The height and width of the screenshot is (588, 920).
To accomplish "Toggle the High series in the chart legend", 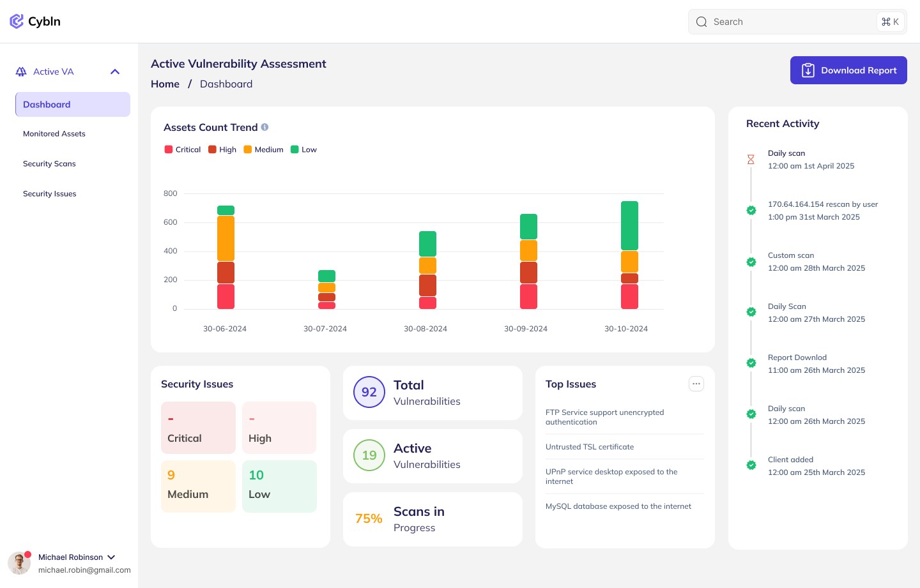I will click(222, 149).
